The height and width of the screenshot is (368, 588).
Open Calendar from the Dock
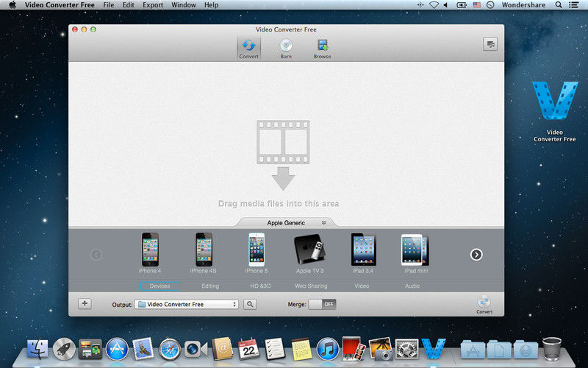click(x=248, y=349)
